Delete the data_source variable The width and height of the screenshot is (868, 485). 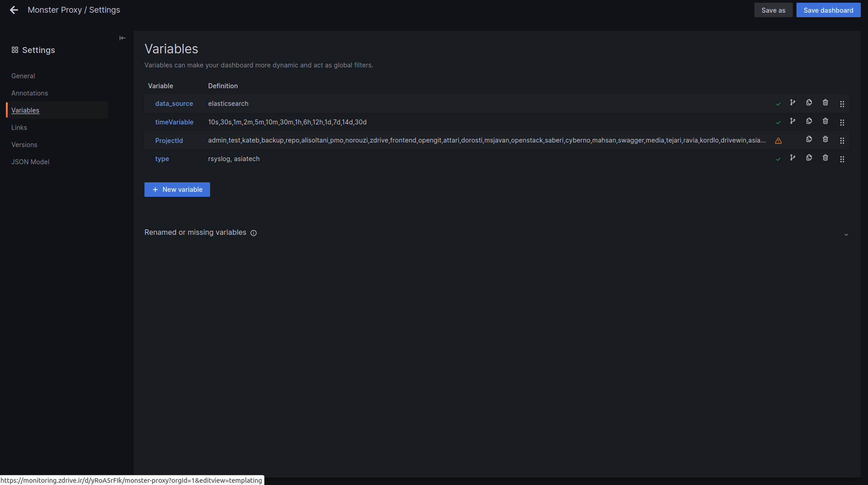pos(825,103)
